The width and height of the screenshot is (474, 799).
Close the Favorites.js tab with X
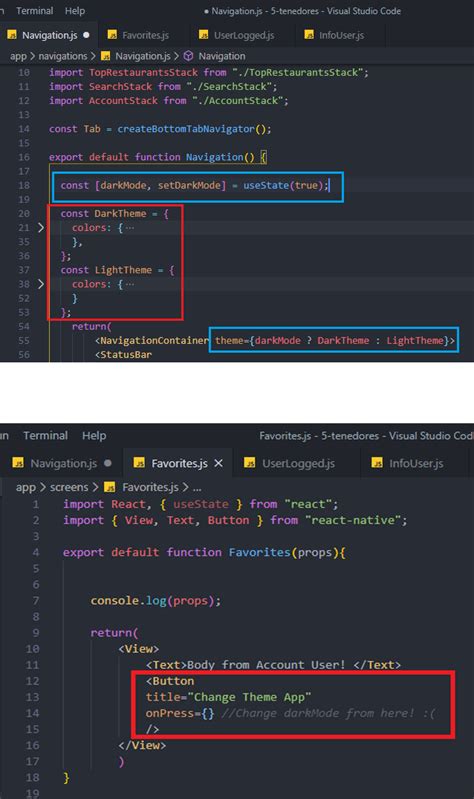(219, 463)
